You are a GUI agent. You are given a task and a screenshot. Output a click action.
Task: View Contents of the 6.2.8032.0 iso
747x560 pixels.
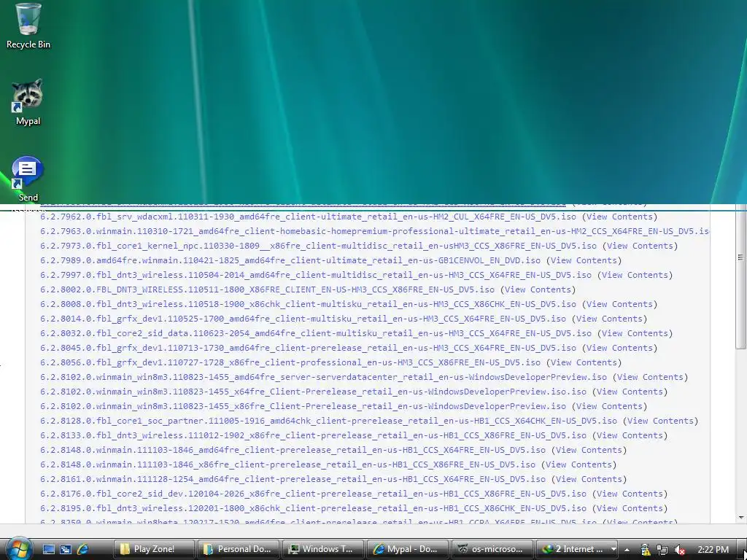635,333
